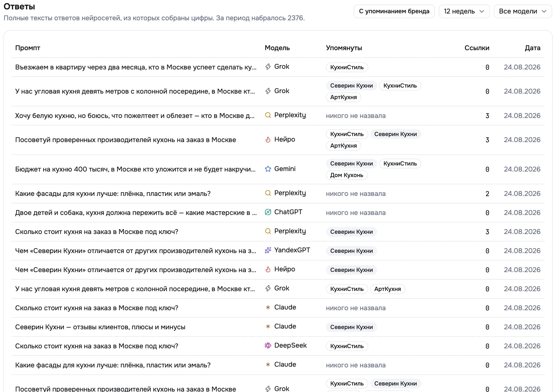Open "Посоветуй проверенных производителей" prompt answered by Нейро

click(x=125, y=140)
